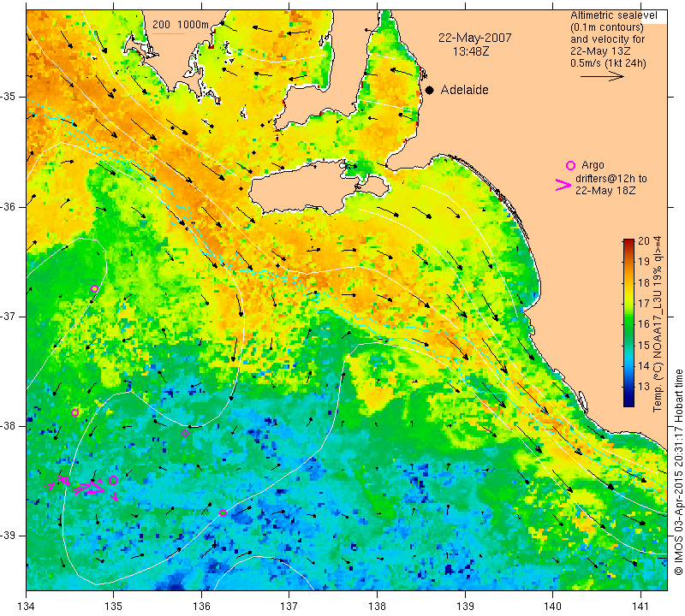Click the cyan line under 200 1000m
Screen dimensions: 685x616
(x=169, y=33)
